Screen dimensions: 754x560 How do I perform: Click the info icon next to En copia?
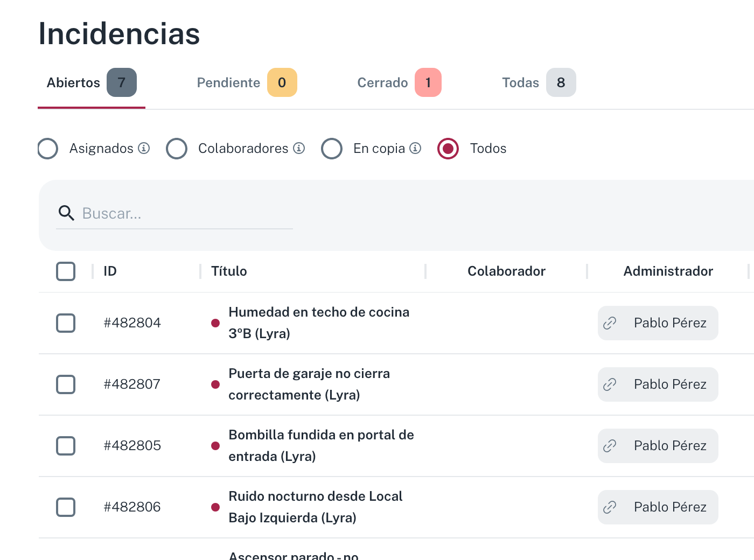coord(415,148)
